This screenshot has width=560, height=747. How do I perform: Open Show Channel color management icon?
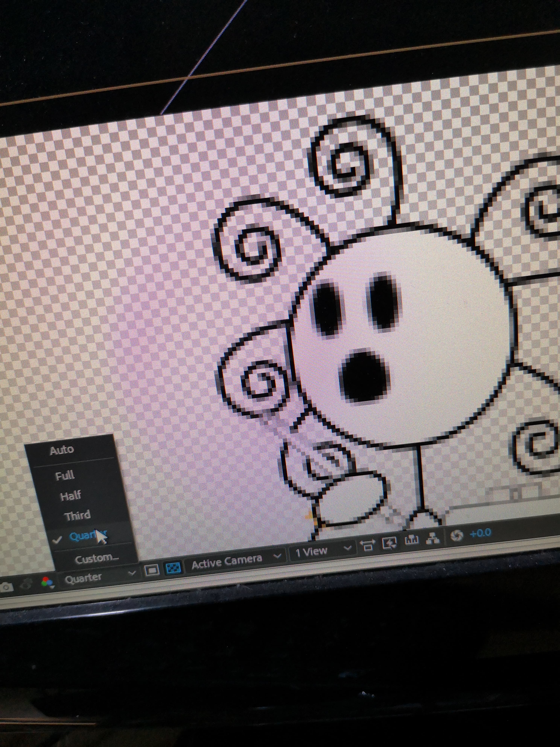(x=47, y=582)
